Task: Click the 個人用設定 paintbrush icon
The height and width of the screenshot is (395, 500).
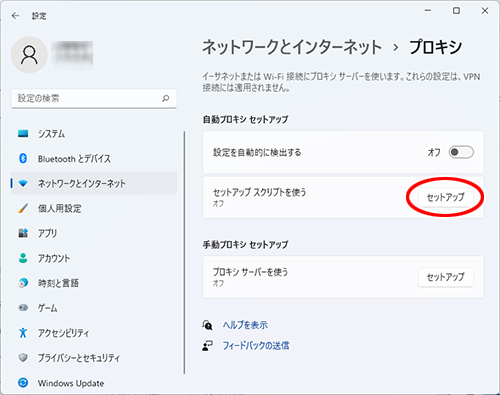Action: point(23,208)
